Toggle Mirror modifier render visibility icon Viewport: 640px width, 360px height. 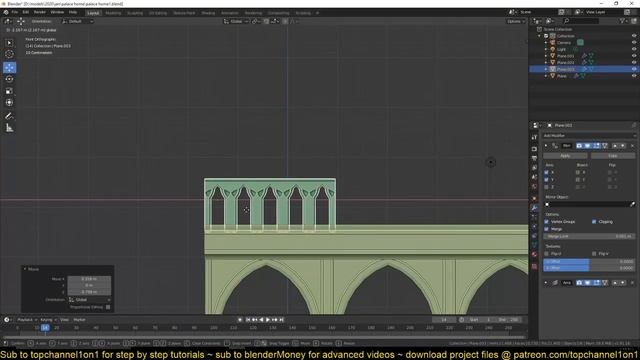pyautogui.click(x=579, y=146)
